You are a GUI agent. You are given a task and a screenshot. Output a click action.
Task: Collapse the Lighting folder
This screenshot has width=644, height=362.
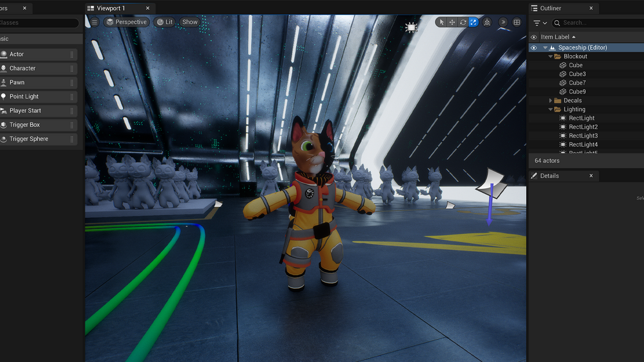pyautogui.click(x=551, y=110)
